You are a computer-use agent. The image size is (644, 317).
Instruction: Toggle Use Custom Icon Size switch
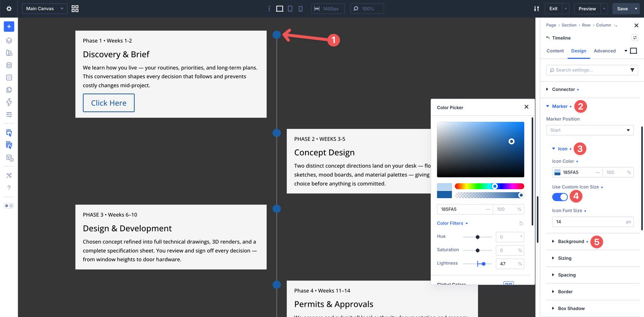(x=560, y=197)
